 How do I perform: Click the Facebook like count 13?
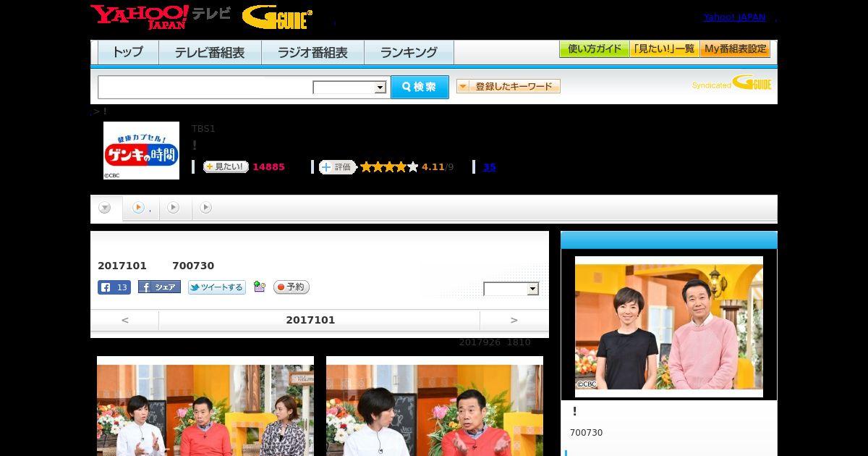click(114, 287)
